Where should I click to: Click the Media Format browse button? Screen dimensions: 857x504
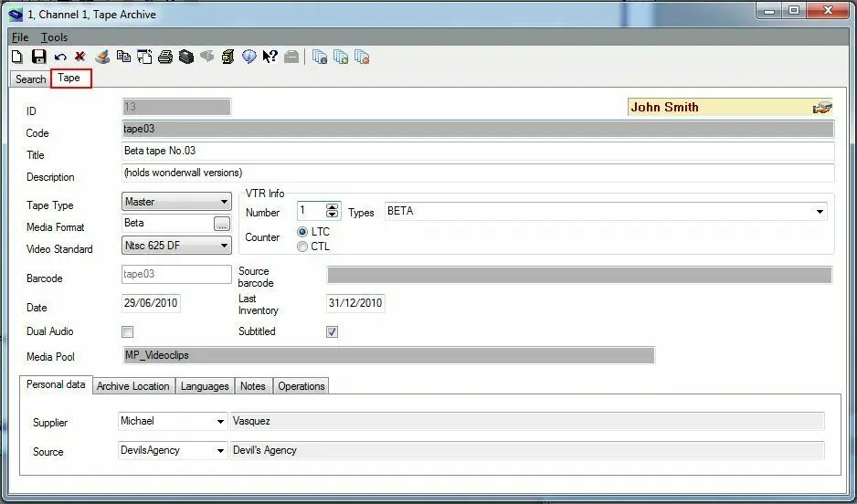pyautogui.click(x=222, y=224)
